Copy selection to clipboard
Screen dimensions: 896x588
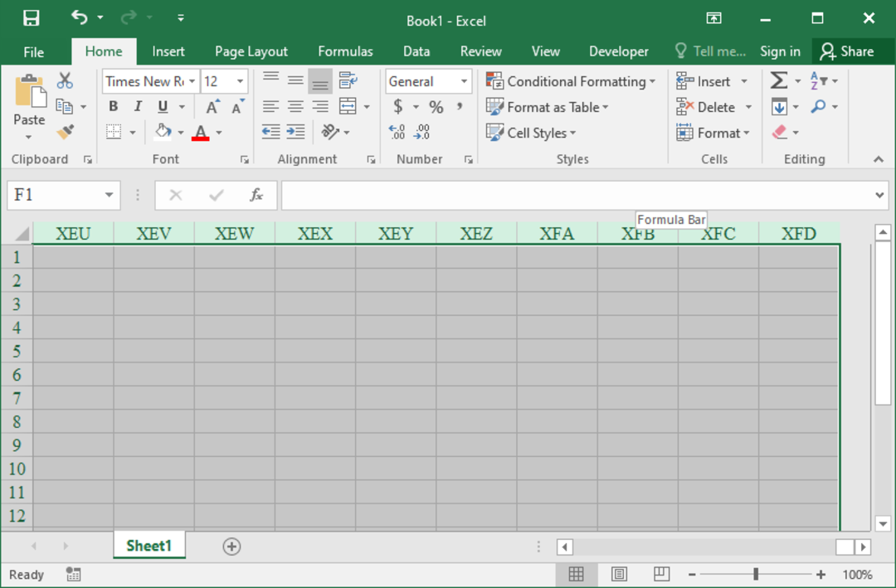tap(64, 106)
